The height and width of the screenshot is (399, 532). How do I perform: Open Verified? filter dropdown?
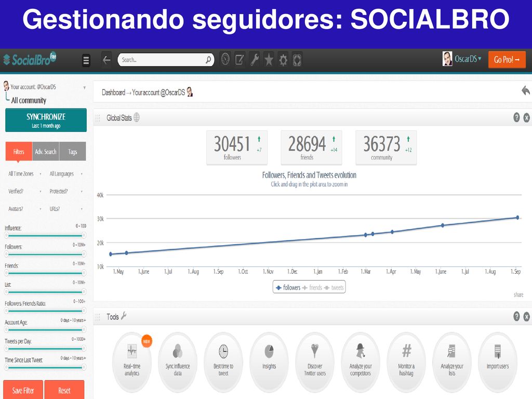click(25, 191)
